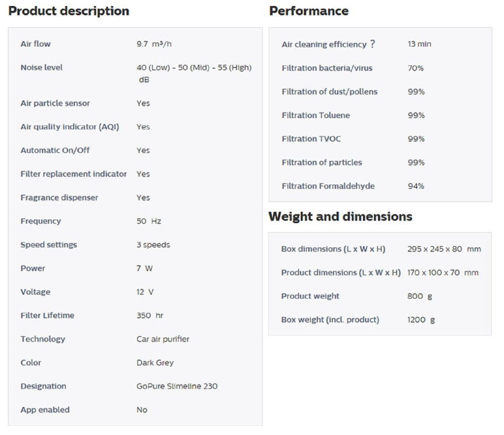The width and height of the screenshot is (504, 435).
Task: Select the Noise level label
Action: 41,67
